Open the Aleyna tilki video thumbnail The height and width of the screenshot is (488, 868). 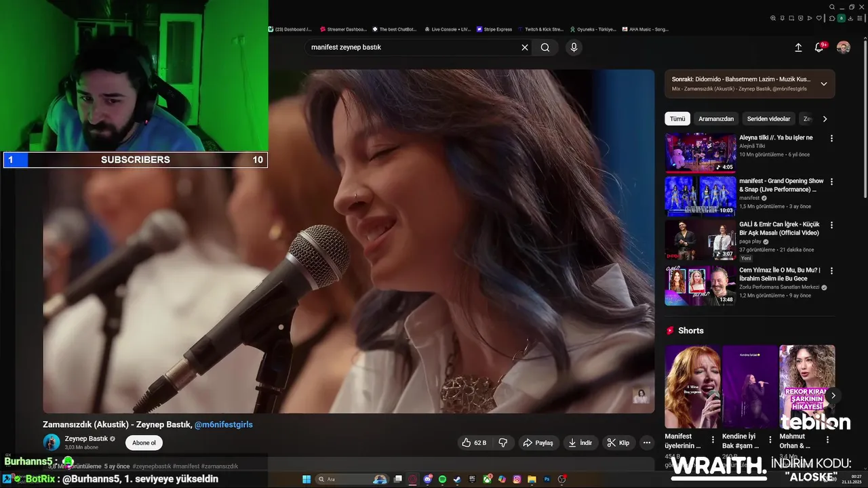click(700, 152)
